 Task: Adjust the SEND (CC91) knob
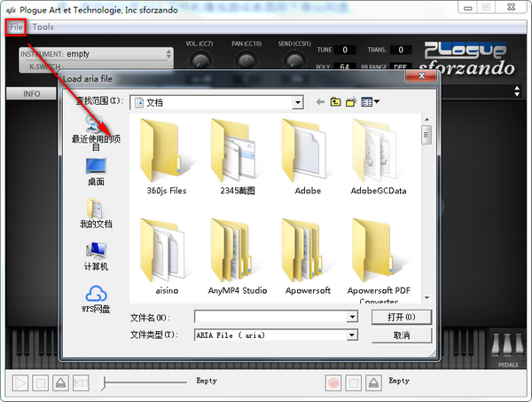pos(294,61)
